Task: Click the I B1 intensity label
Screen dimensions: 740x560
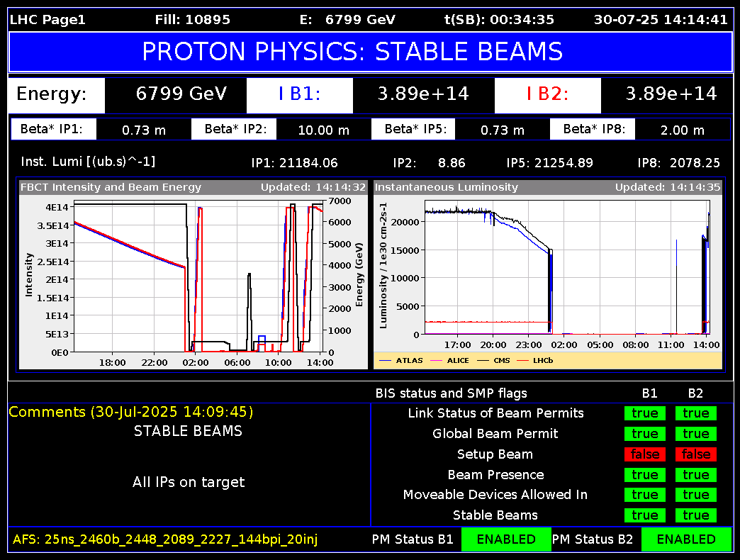Action: point(299,94)
